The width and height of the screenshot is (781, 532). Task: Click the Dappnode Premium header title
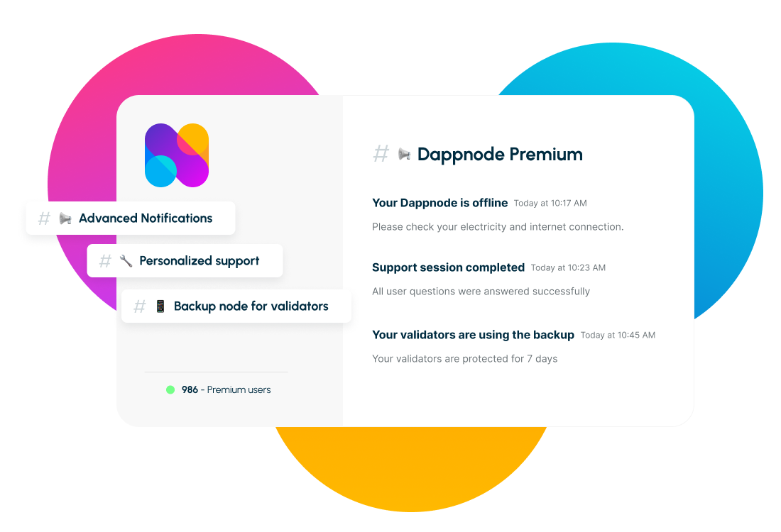pos(500,154)
